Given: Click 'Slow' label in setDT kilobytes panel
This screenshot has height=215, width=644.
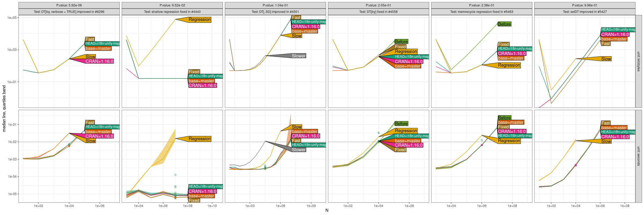Looking at the screenshot, I should tap(606, 59).
